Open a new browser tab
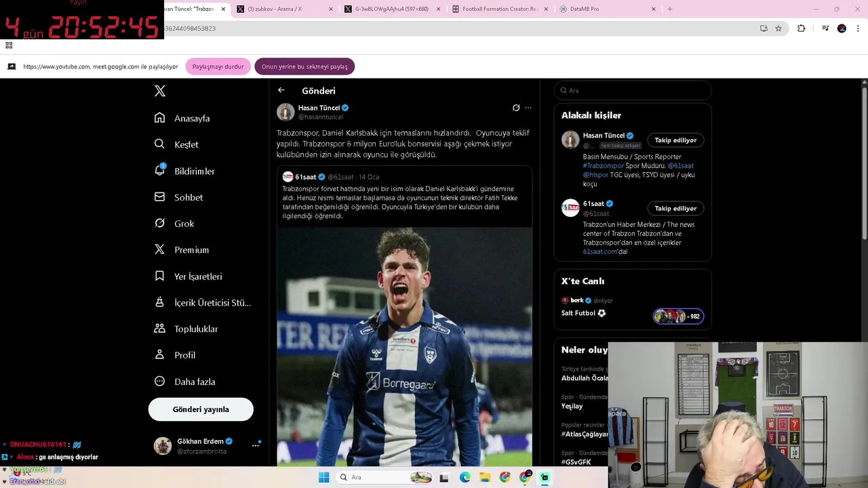The image size is (868, 488). (x=670, y=9)
